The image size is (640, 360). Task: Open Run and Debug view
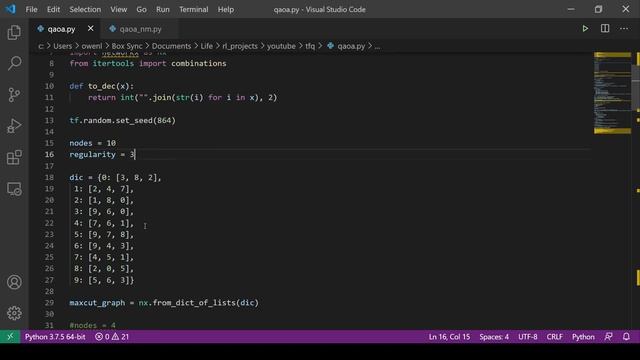click(x=14, y=126)
